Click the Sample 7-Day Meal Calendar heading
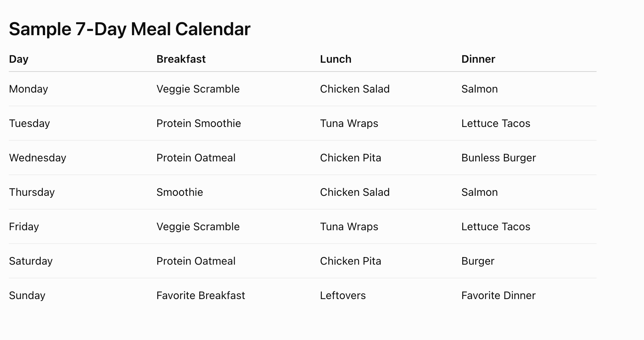 coord(130,29)
